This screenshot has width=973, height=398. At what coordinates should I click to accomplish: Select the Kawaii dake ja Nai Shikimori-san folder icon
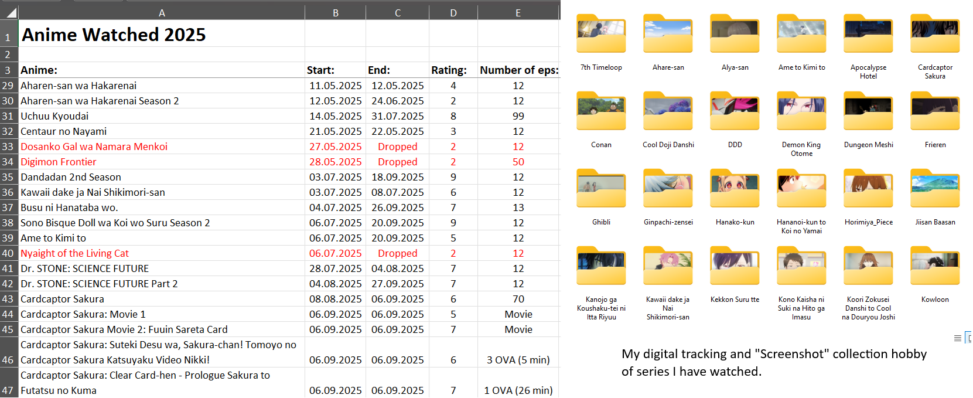668,266
